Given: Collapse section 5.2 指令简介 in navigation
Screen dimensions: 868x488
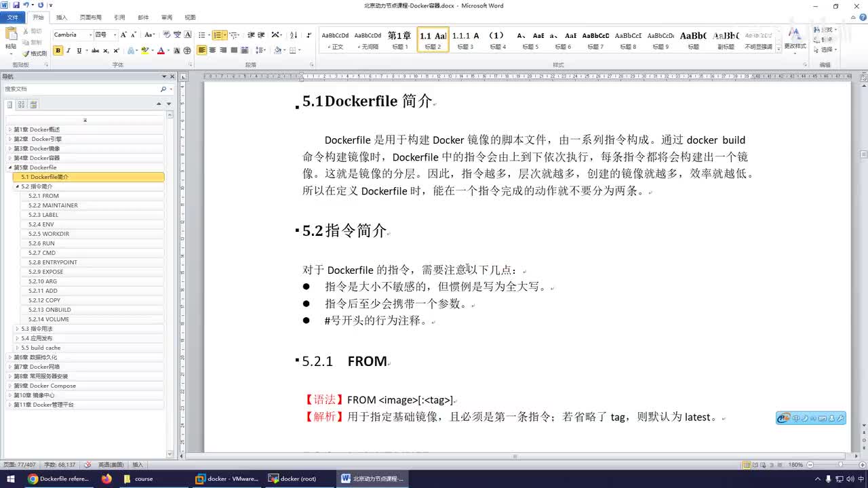Looking at the screenshot, I should point(18,186).
